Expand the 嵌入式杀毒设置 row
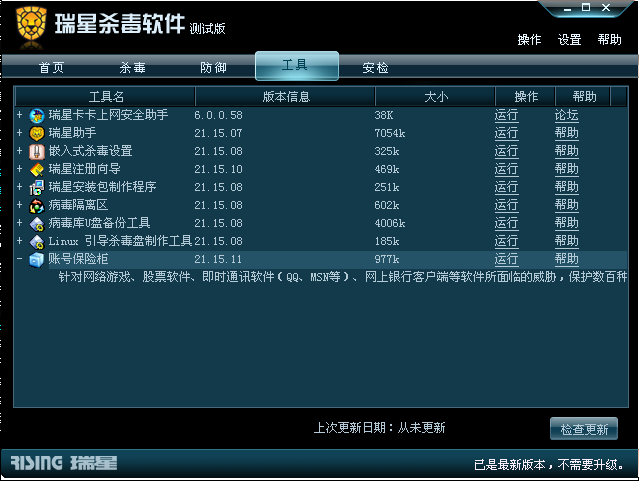This screenshot has height=481, width=639. 20,151
